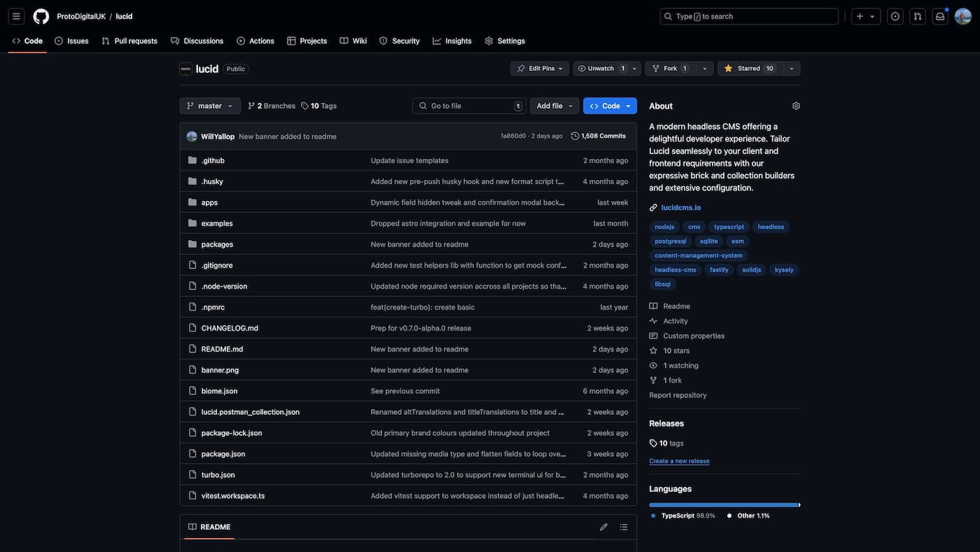Click the Report repository link
This screenshot has width=980, height=552.
pos(678,395)
